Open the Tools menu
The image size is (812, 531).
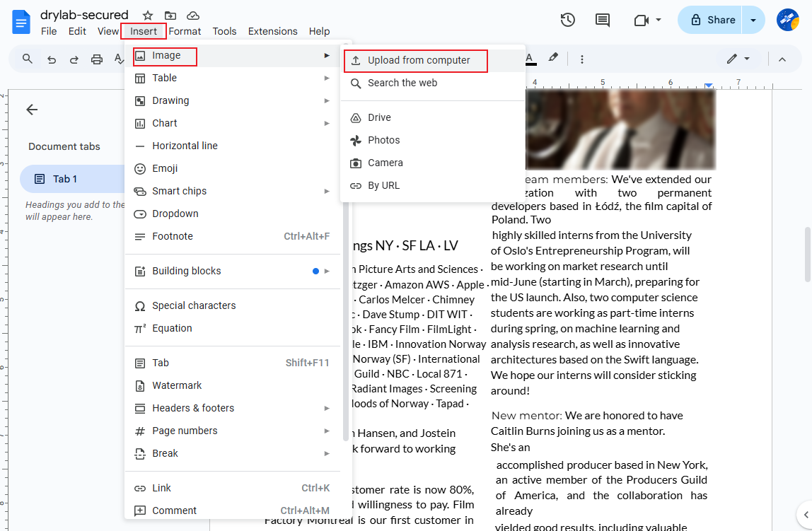point(224,31)
